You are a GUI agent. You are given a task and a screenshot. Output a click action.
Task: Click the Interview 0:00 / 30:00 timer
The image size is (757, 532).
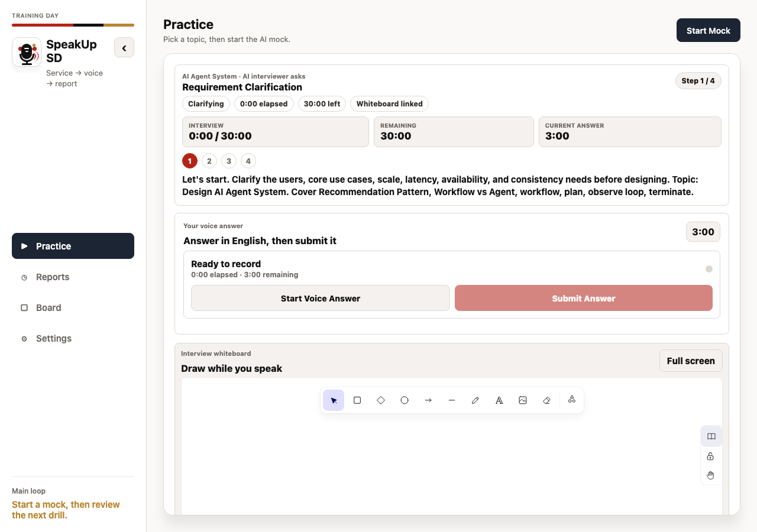(276, 131)
